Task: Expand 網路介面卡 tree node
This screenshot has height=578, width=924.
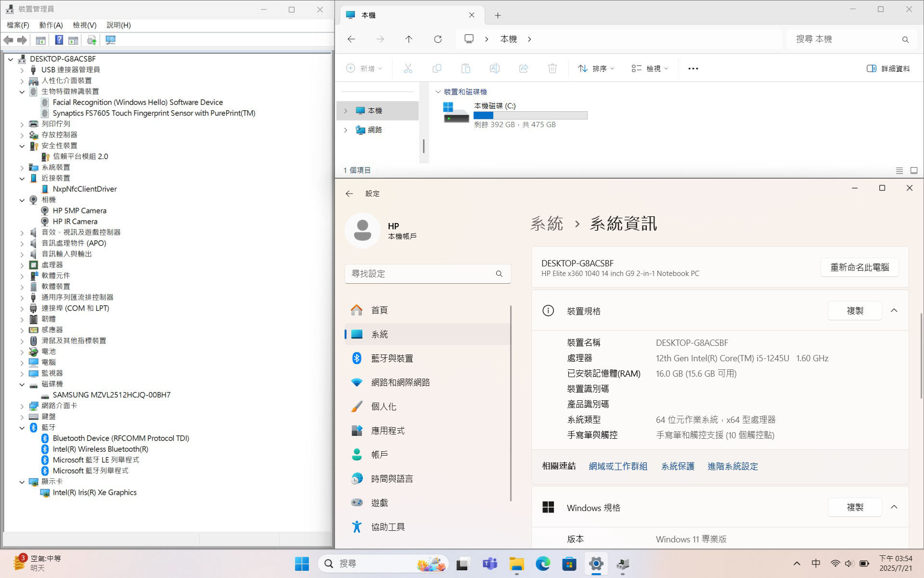Action: 22,406
